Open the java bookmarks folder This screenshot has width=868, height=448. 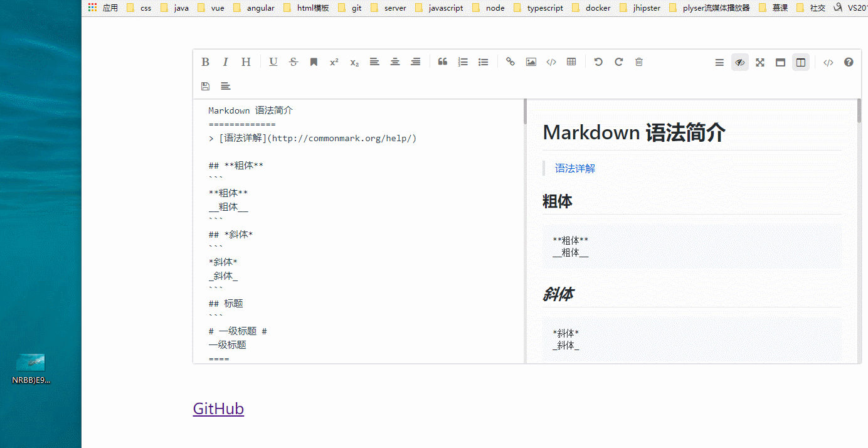point(174,8)
